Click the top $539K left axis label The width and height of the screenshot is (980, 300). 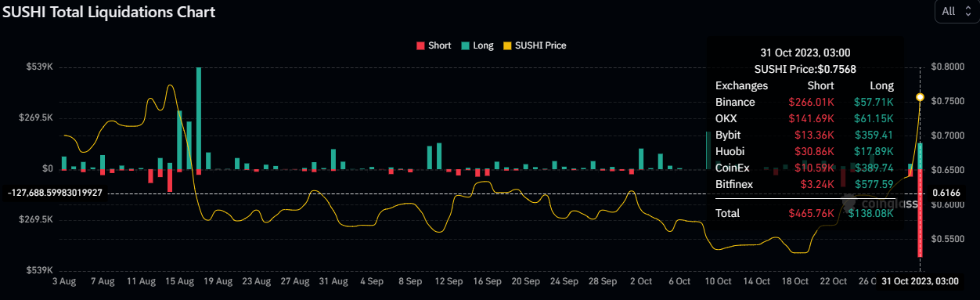click(39, 67)
